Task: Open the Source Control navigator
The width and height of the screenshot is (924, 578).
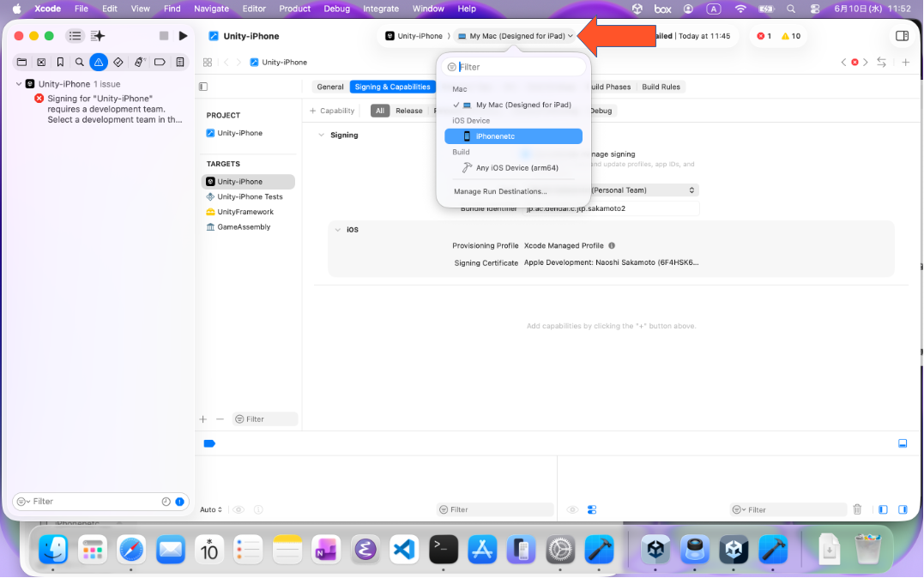Action: click(41, 62)
